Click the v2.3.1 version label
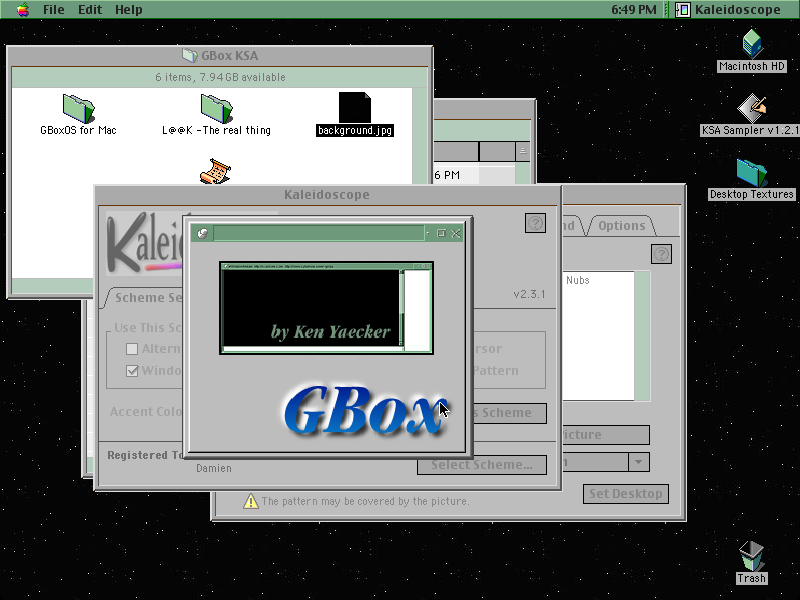Viewport: 800px width, 600px height. coord(529,294)
